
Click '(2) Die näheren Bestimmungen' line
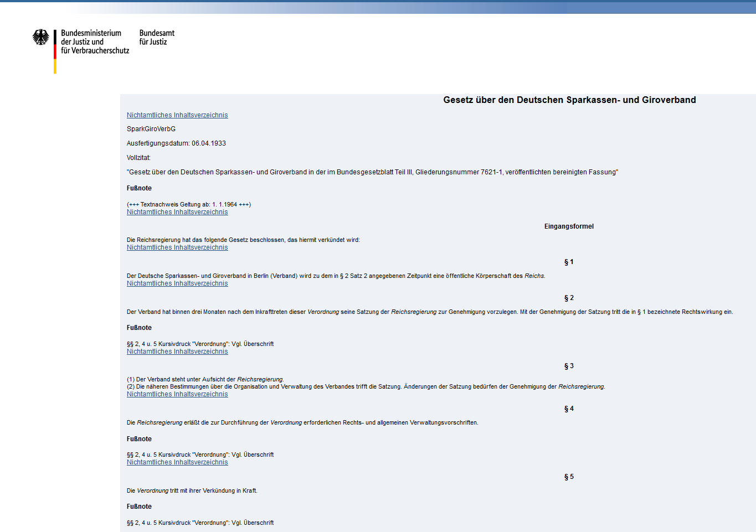[x=366, y=387]
